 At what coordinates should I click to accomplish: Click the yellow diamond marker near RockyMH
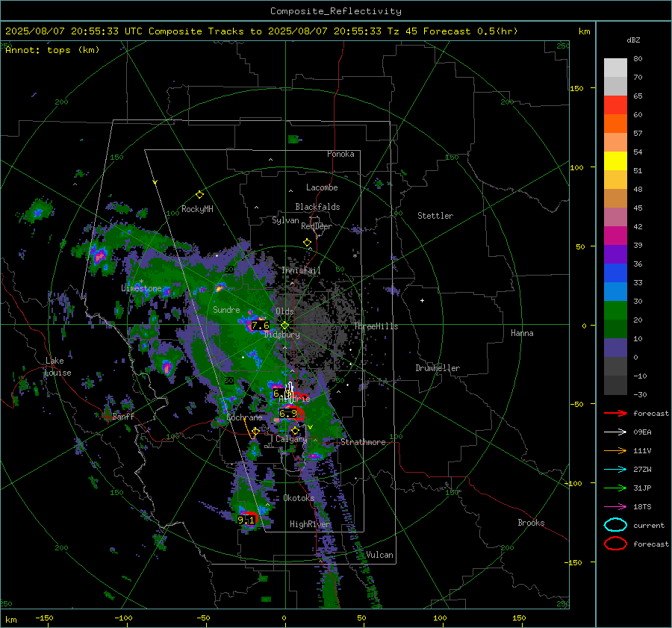[x=199, y=195]
